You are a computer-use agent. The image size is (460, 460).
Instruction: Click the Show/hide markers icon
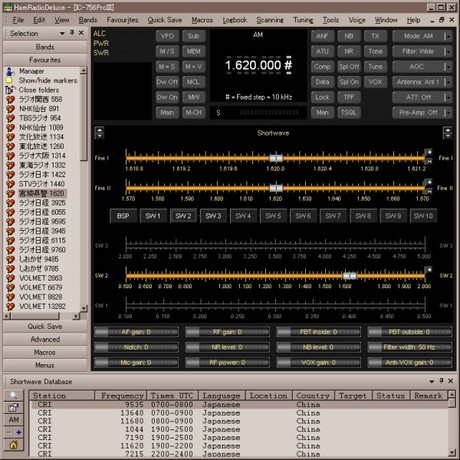[x=9, y=80]
